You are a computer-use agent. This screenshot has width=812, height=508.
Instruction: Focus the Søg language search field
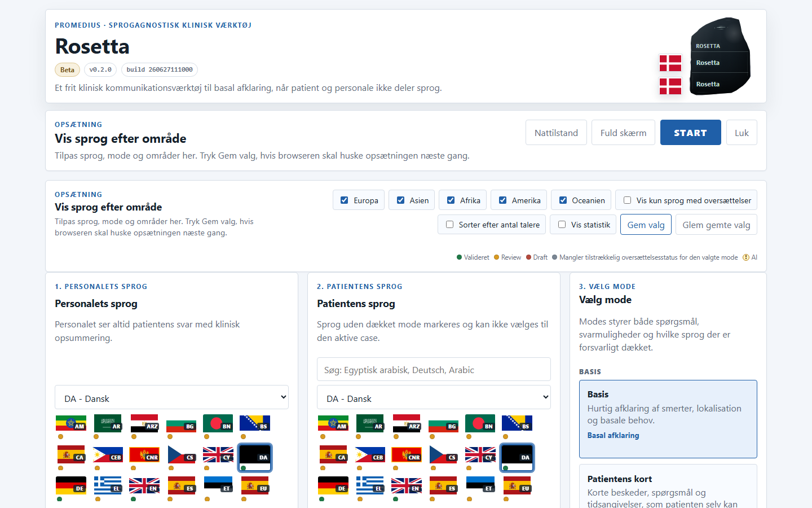pyautogui.click(x=434, y=370)
